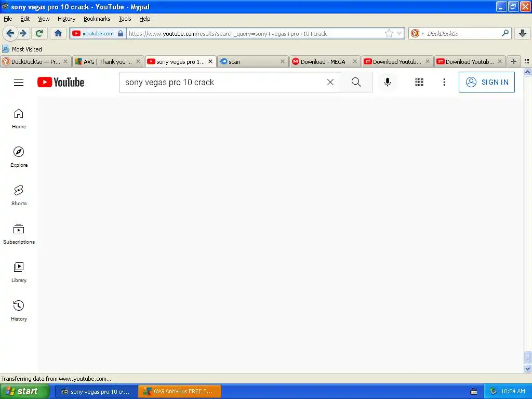The height and width of the screenshot is (399, 532).
Task: Open Library in the YouTube sidebar
Action: click(x=19, y=272)
